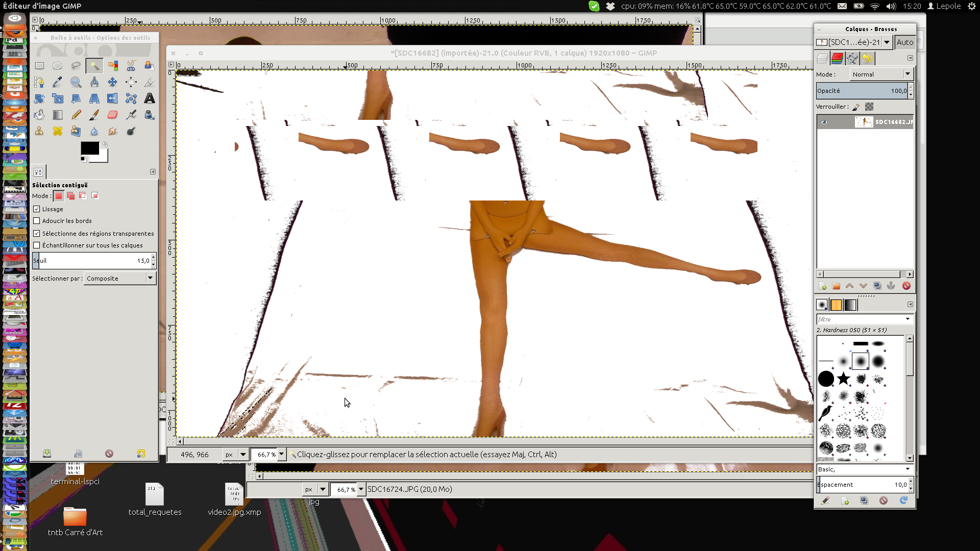
Task: Hide the SDC16682 layer with eye icon
Action: click(x=824, y=122)
